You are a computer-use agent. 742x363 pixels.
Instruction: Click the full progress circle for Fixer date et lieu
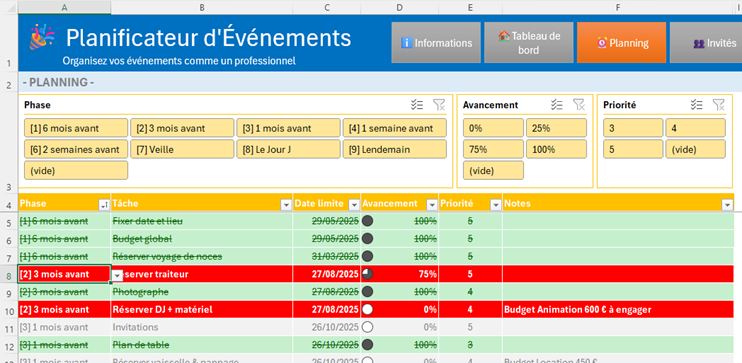point(367,221)
